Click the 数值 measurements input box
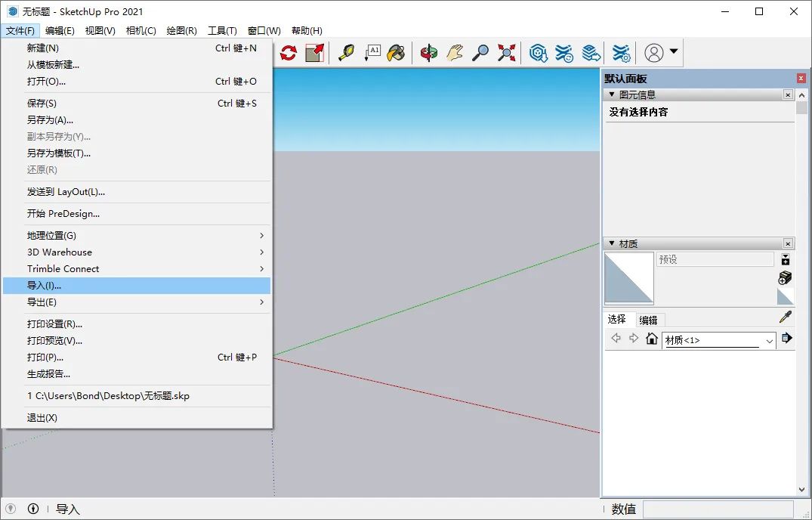 pyautogui.click(x=718, y=509)
